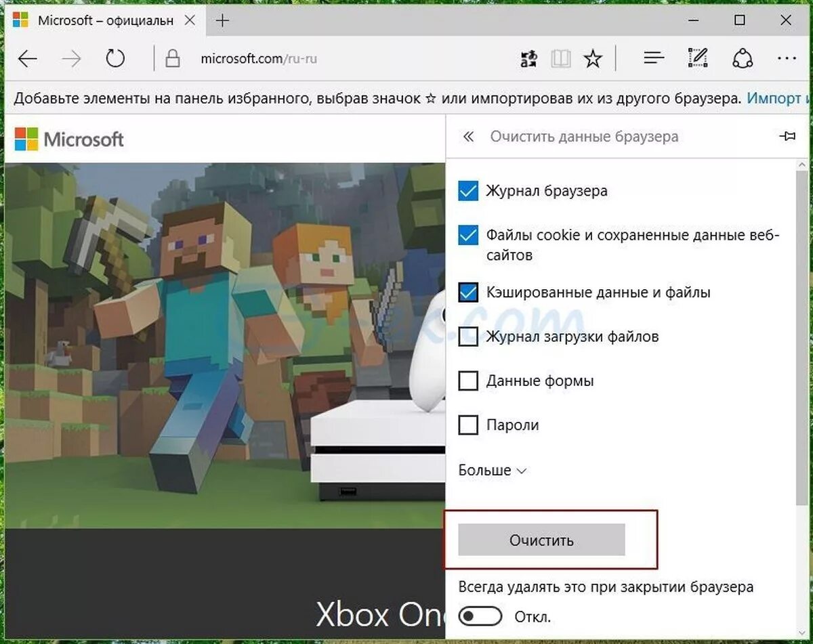Open the More actions ellipsis menu
This screenshot has width=813, height=644.
(787, 59)
